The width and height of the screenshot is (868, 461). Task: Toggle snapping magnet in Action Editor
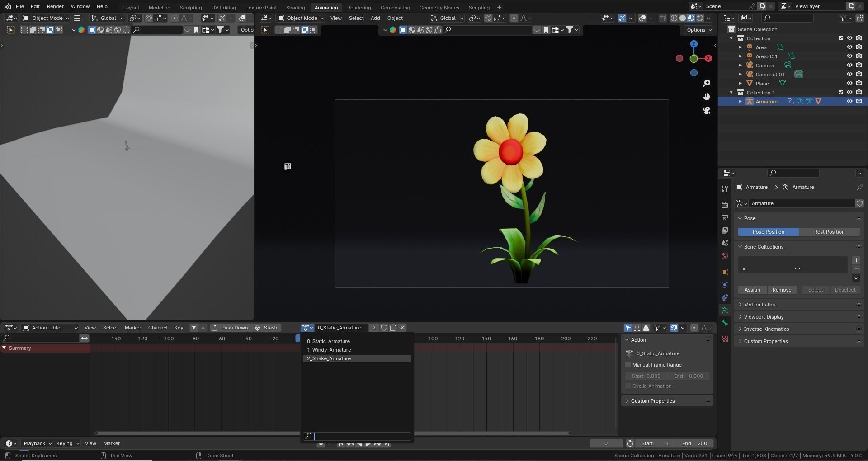click(674, 328)
